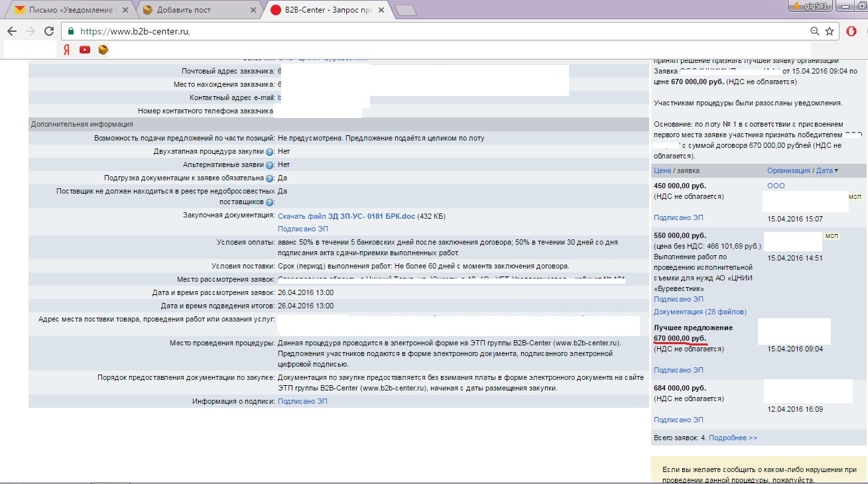
Task: Open Подписано ЭП under 450 000,00 руб. bid
Action: 678,217
